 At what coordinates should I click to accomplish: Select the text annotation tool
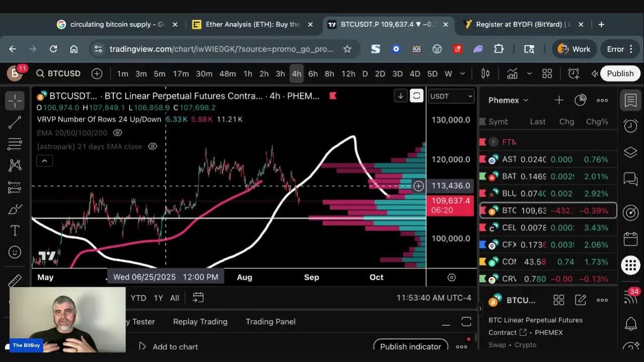pos(15,230)
